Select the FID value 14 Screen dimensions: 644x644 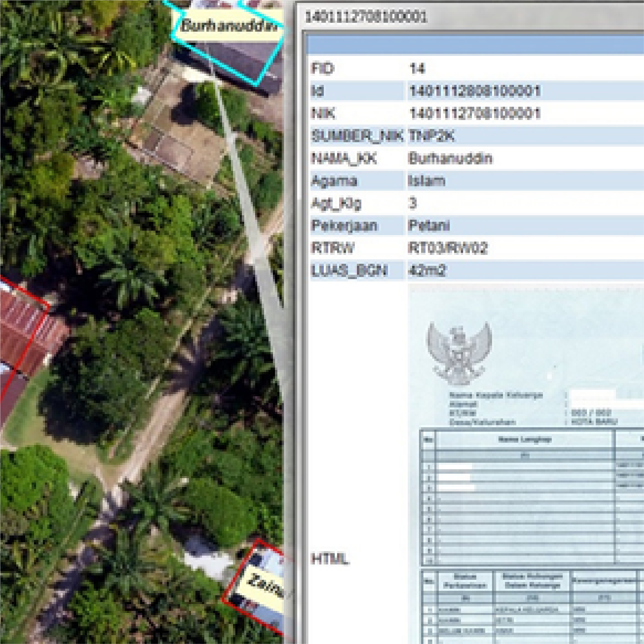417,69
